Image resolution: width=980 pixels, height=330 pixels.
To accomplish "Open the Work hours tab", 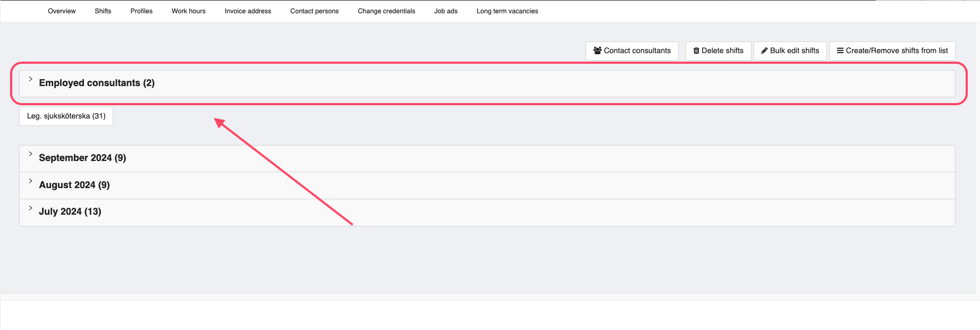I will [x=189, y=11].
